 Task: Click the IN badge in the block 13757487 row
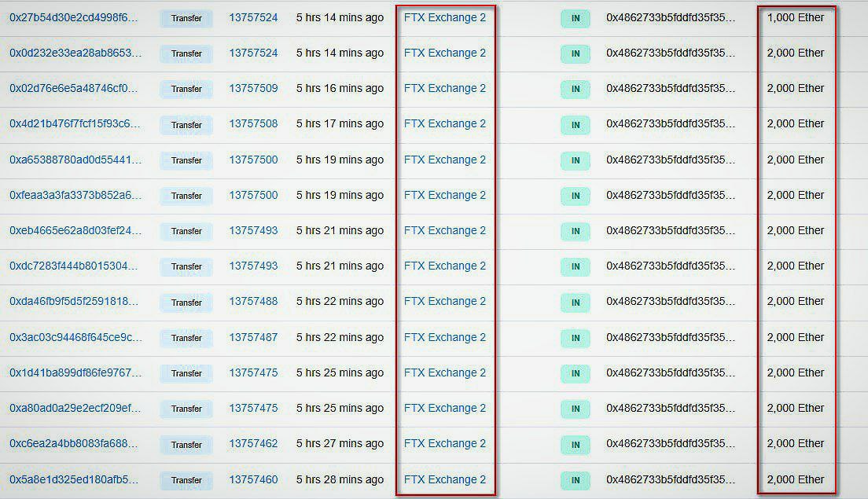[x=576, y=338]
